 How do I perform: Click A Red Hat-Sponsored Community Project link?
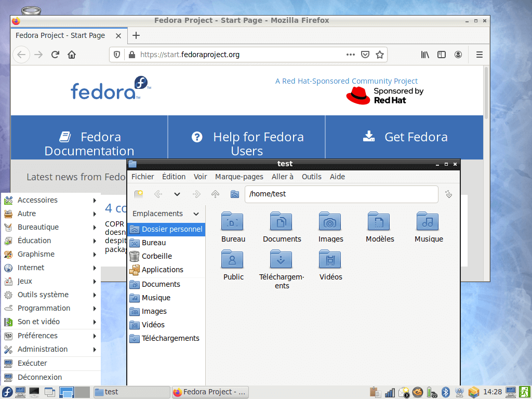(x=347, y=81)
